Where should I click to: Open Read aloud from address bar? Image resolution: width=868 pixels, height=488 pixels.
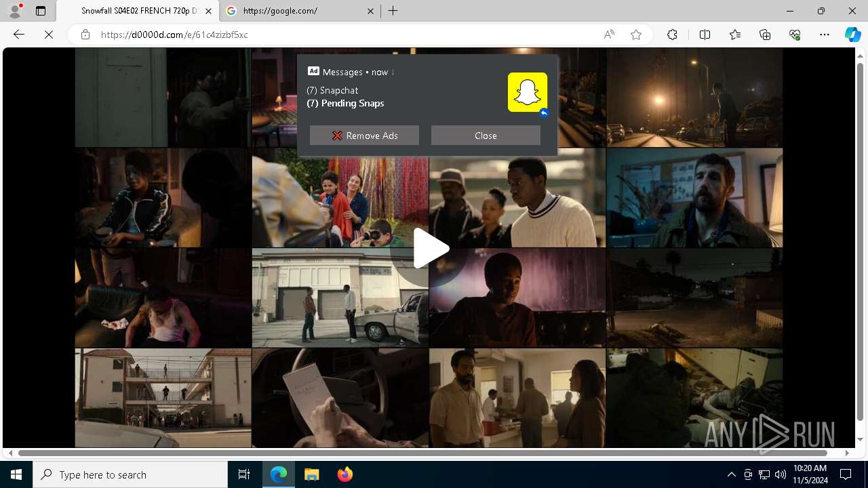609,35
